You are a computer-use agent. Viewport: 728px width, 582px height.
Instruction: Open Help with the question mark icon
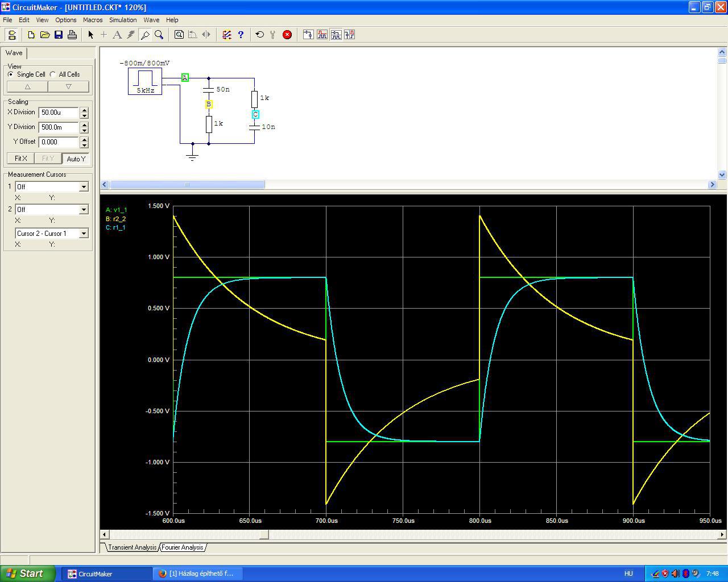coord(241,35)
